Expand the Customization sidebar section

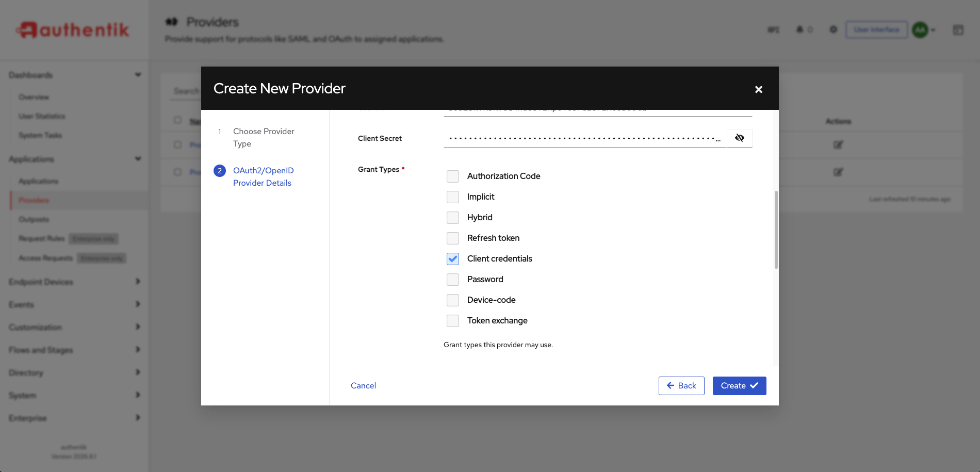(74, 327)
